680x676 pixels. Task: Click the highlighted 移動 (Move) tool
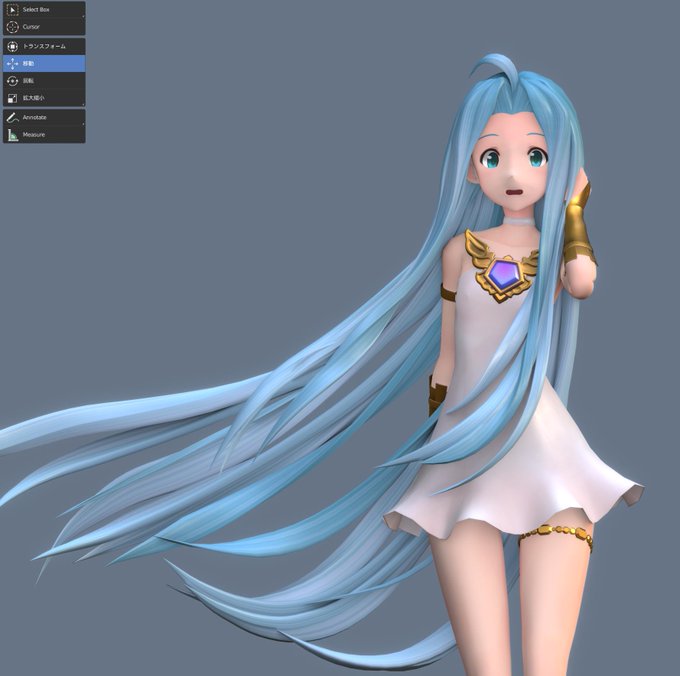[44, 64]
